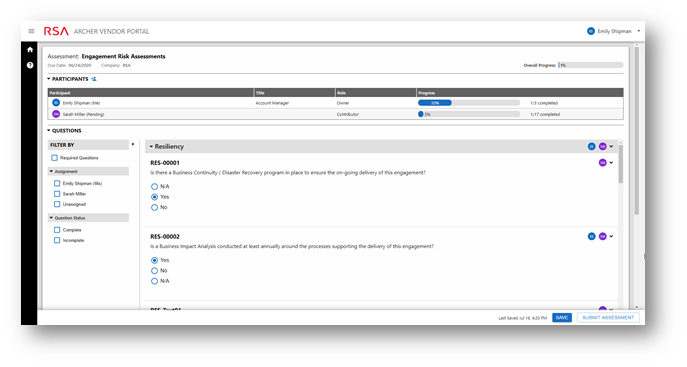Sort by Participant column header

pyautogui.click(x=150, y=93)
